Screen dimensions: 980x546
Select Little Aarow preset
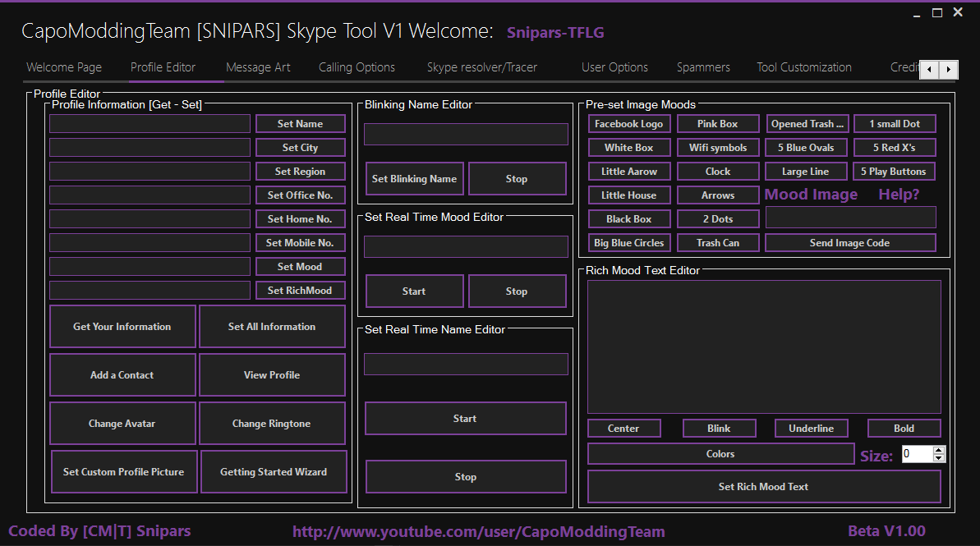(x=629, y=171)
